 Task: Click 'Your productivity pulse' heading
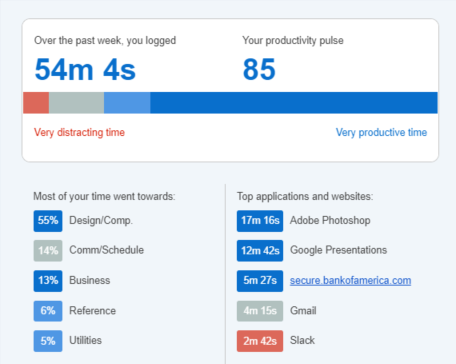pos(293,41)
